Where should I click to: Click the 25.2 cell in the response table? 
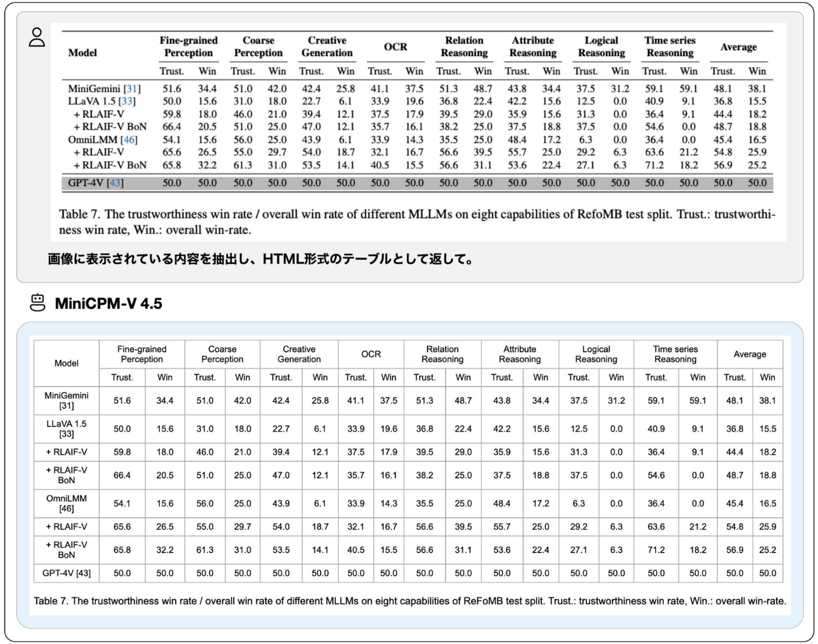click(x=768, y=550)
